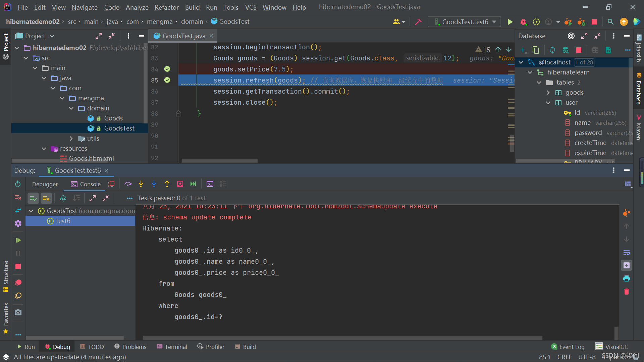Toggle show ignored tests filter
This screenshot has width=644, height=362.
point(46,198)
